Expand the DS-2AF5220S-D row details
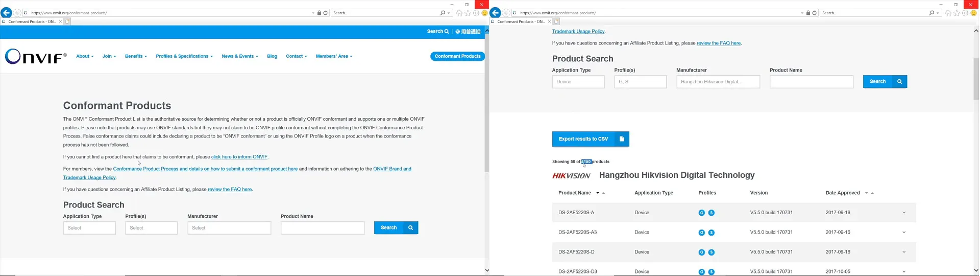Viewport: 980px width, 276px height. [x=904, y=252]
